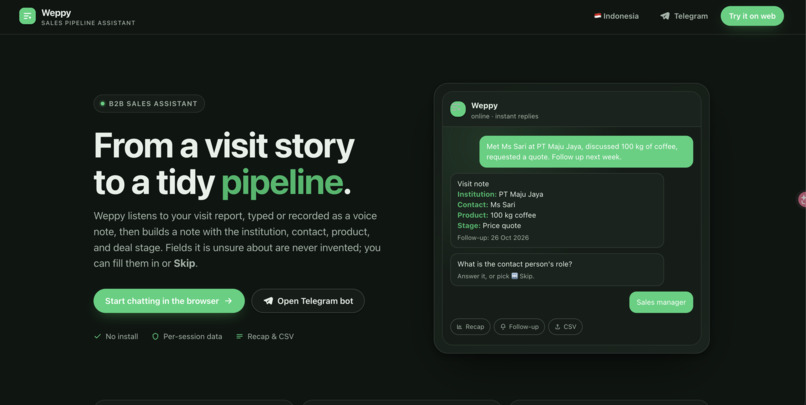The width and height of the screenshot is (806, 405).
Task: Click the 'Institution: PT Maju Jaya' line
Action: pyautogui.click(x=500, y=194)
